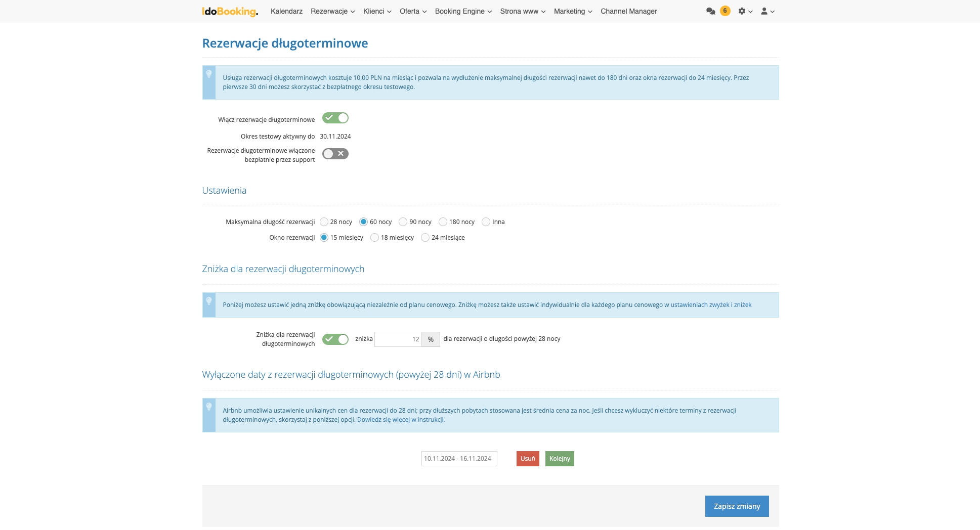Viewport: 980px width, 530px height.
Task: Expand the Rezerwacje dropdown menu
Action: [332, 11]
